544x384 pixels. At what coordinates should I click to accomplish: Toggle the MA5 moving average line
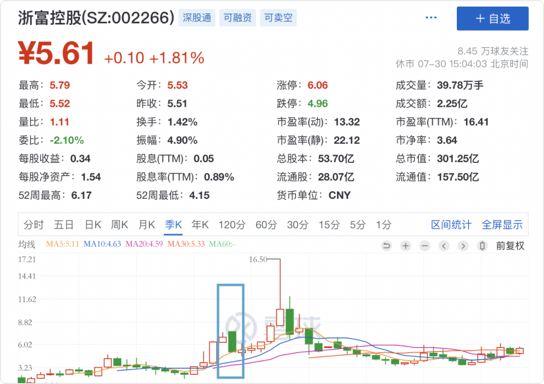62,244
